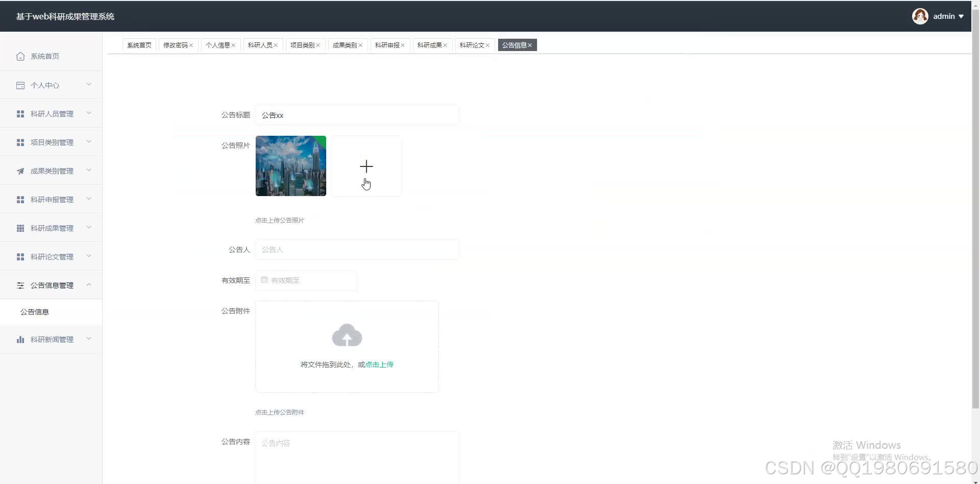Image resolution: width=980 pixels, height=484 pixels.
Task: Select the grid icon beside 科研申报管理
Action: [x=20, y=199]
